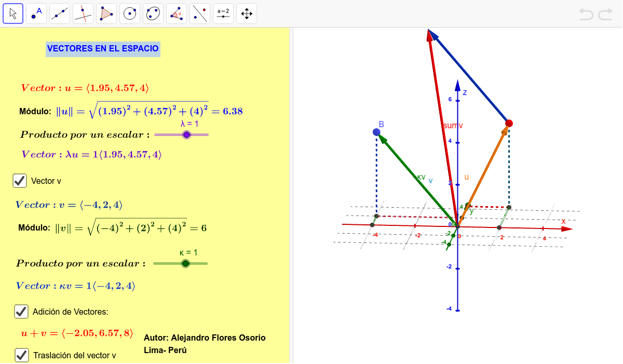Uncheck Adición de Vectores checkbox
This screenshot has width=623, height=364.
click(x=21, y=312)
